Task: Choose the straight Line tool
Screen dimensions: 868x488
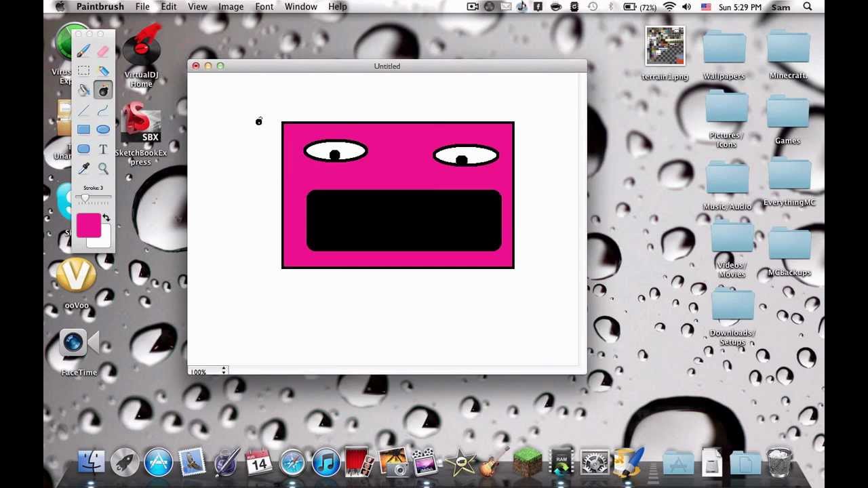Action: 83,110
